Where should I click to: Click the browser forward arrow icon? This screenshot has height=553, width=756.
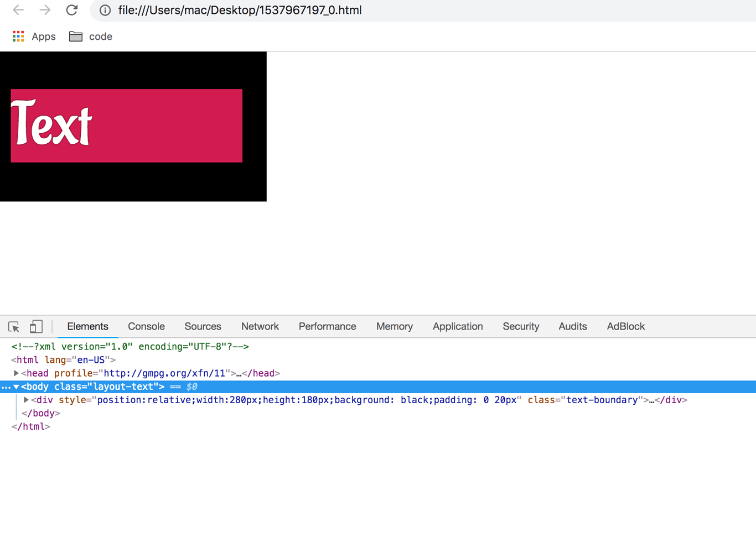45,10
